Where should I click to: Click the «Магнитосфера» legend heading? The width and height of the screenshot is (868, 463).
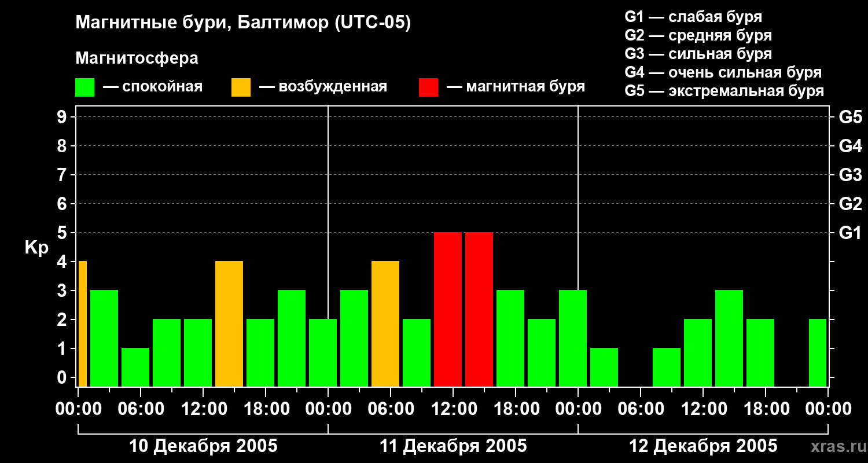coord(137,58)
